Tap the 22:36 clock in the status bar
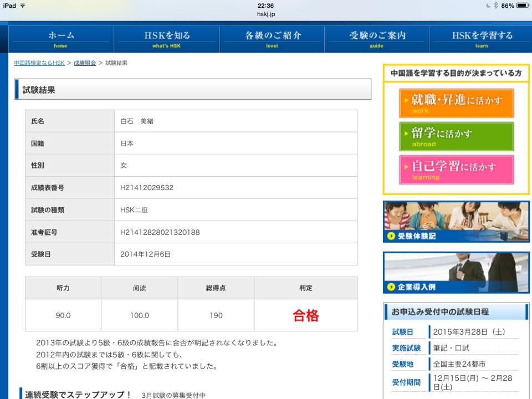Image resolution: width=532 pixels, height=399 pixels. point(265,6)
